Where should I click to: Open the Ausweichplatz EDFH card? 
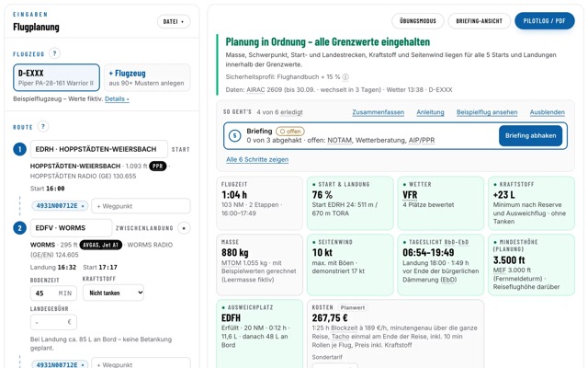[259, 334]
